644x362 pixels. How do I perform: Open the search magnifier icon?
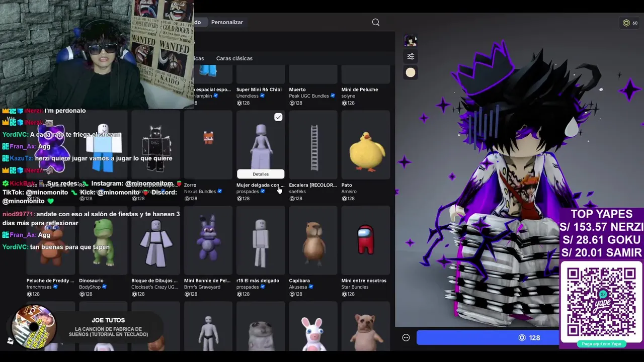click(376, 22)
